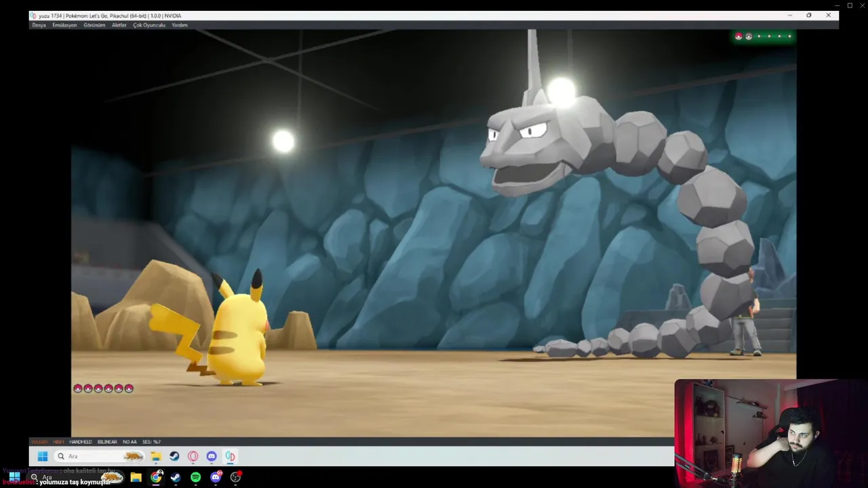Open Chrome on the dark taskbar
This screenshot has height=488, width=868.
click(x=156, y=477)
